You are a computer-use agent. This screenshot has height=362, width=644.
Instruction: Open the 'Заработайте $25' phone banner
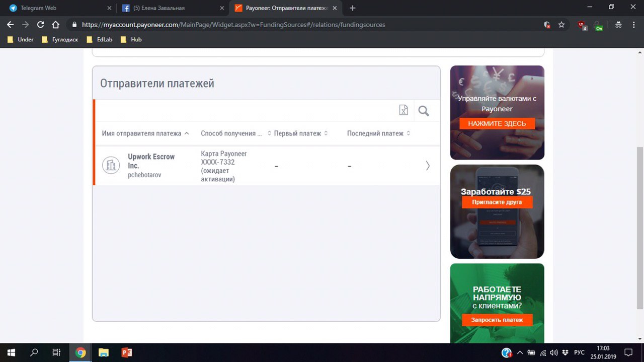coord(497,211)
